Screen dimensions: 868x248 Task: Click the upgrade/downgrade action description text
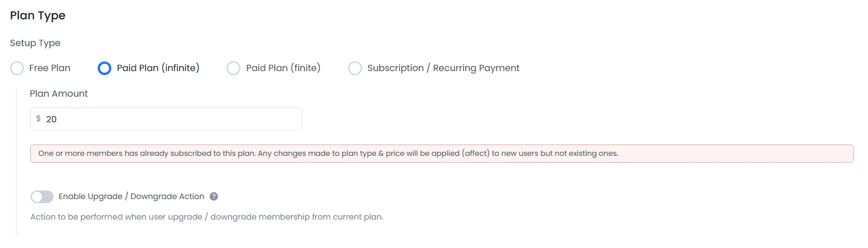coord(207,217)
